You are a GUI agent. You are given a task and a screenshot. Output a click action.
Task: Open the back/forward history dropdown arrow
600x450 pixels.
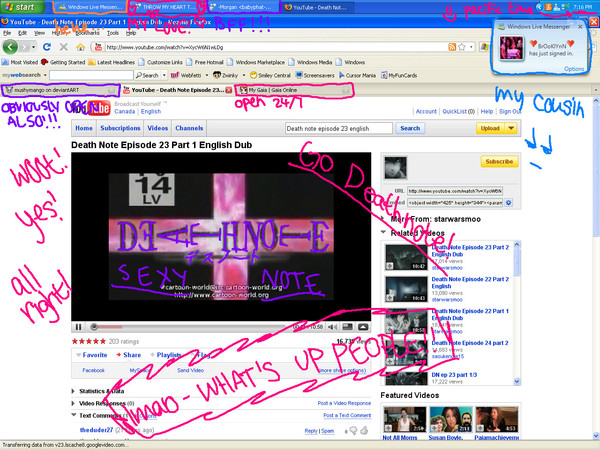pos(34,47)
